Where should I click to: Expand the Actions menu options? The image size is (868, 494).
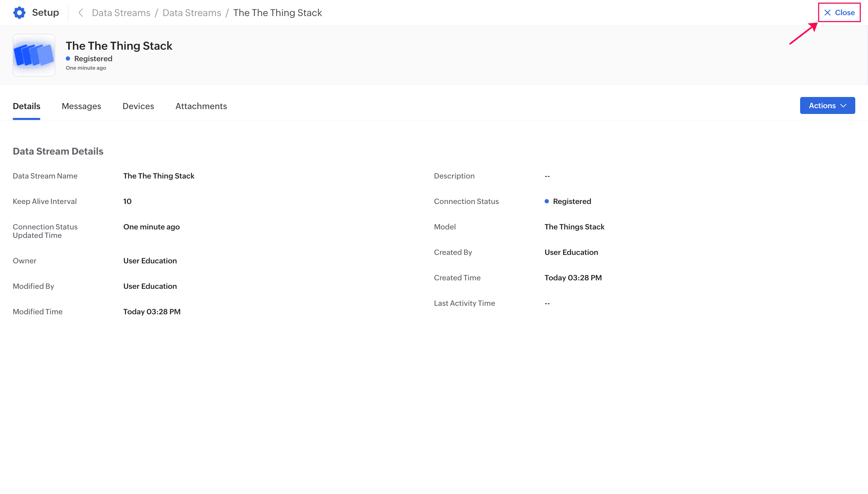click(827, 105)
